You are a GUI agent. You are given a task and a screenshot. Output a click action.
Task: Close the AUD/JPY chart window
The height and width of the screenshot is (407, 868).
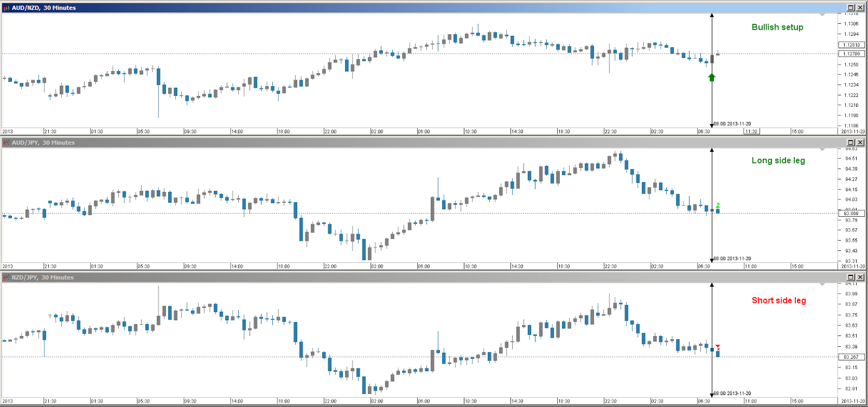click(860, 143)
